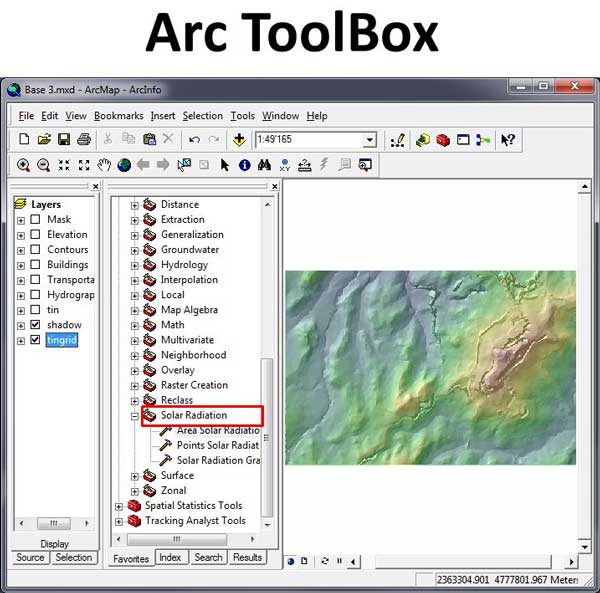Open the ModelBuilder icon
The image size is (600, 593).
click(x=483, y=140)
